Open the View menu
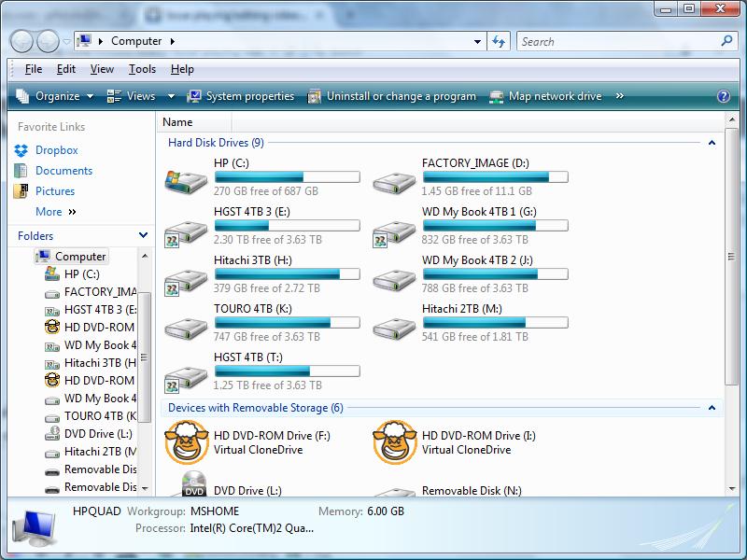Viewport: 747px width, 560px height. pos(102,69)
